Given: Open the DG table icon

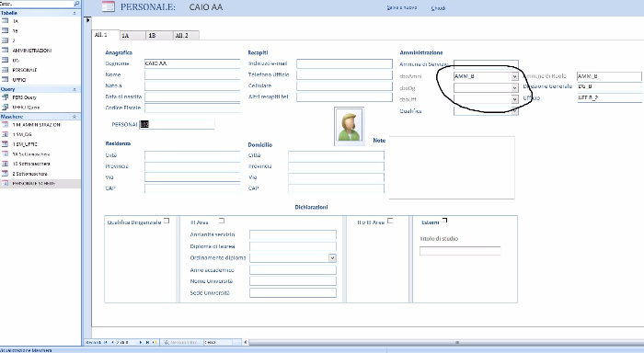Looking at the screenshot, I should pyautogui.click(x=5, y=60).
